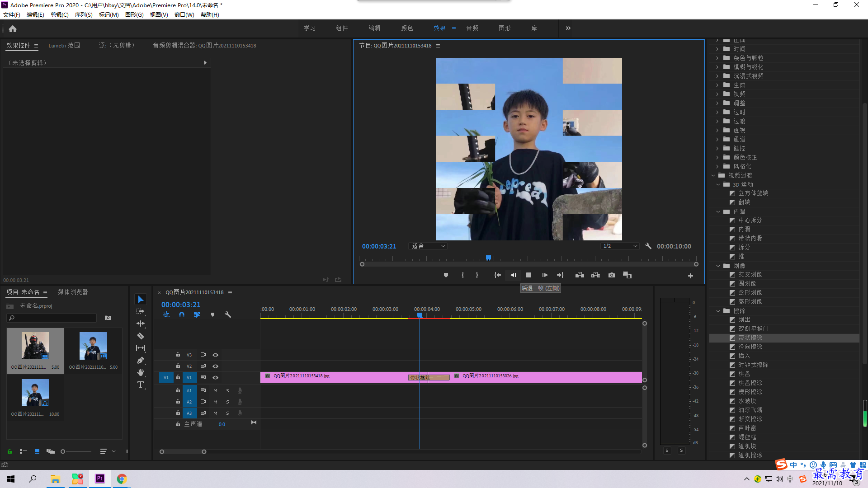Screen dimensions: 868x488
Task: Add marker in Program monitor
Action: [446, 275]
